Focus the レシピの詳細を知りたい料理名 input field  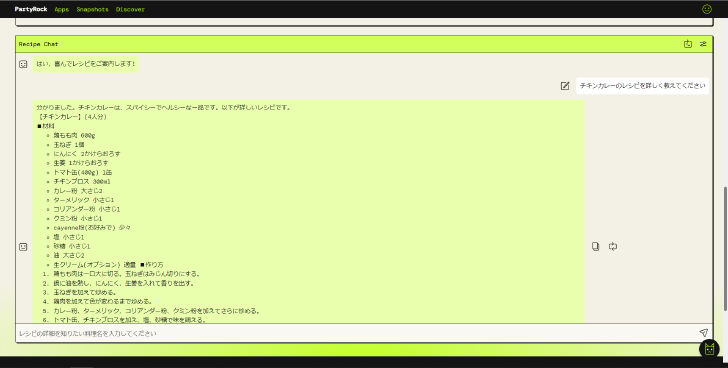click(x=355, y=333)
